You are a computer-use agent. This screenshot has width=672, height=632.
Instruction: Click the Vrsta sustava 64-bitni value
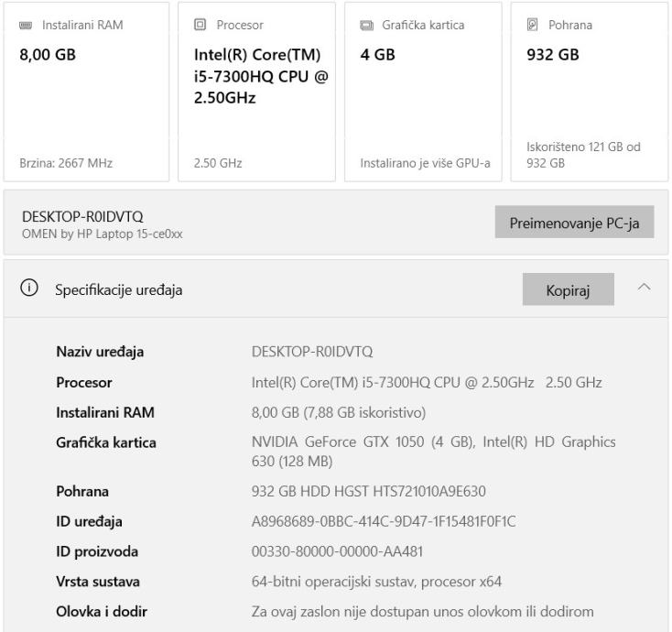[376, 581]
